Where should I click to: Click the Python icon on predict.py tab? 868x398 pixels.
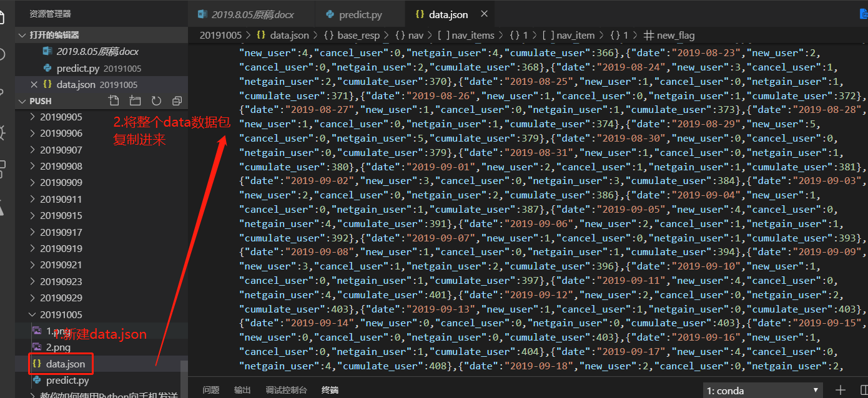[330, 14]
